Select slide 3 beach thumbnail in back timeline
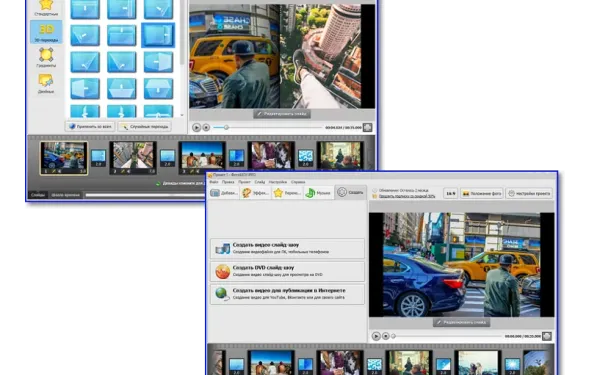The height and width of the screenshot is (375, 600). point(202,156)
